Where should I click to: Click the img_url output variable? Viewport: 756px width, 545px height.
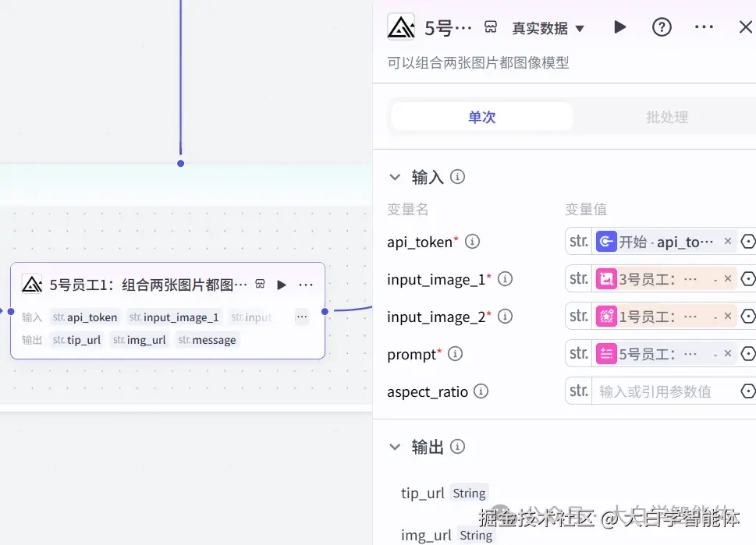tap(426, 535)
